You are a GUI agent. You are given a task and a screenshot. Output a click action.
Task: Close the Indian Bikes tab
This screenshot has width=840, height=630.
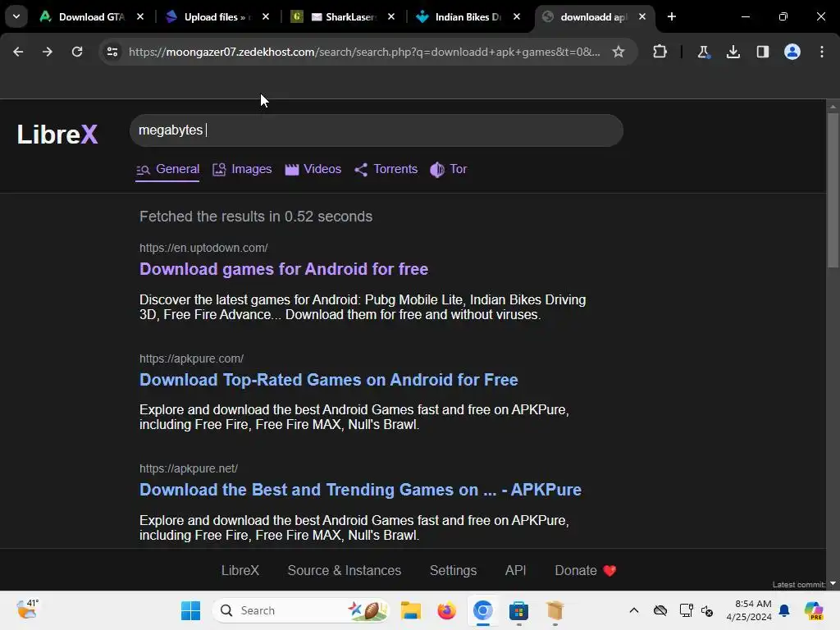coord(517,16)
